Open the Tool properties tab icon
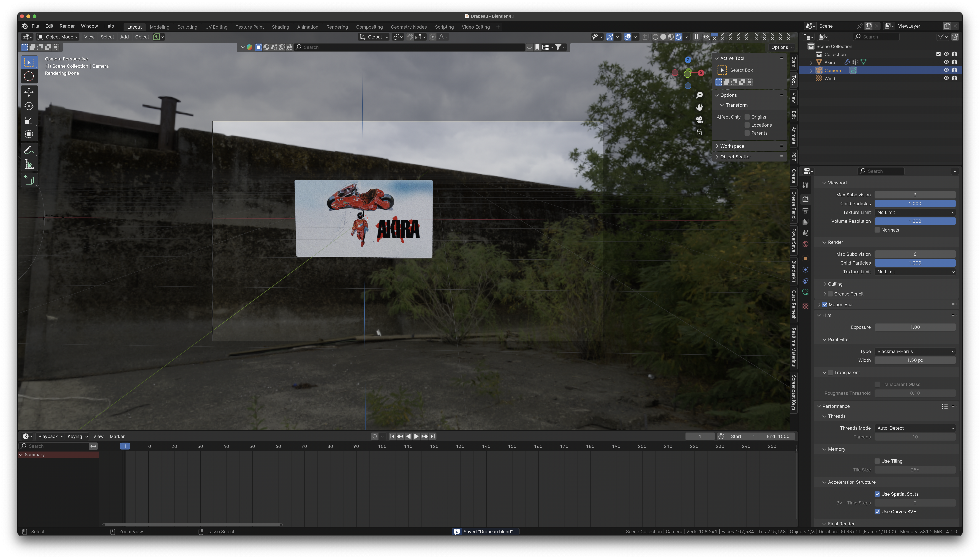Image resolution: width=980 pixels, height=559 pixels. pyautogui.click(x=805, y=185)
